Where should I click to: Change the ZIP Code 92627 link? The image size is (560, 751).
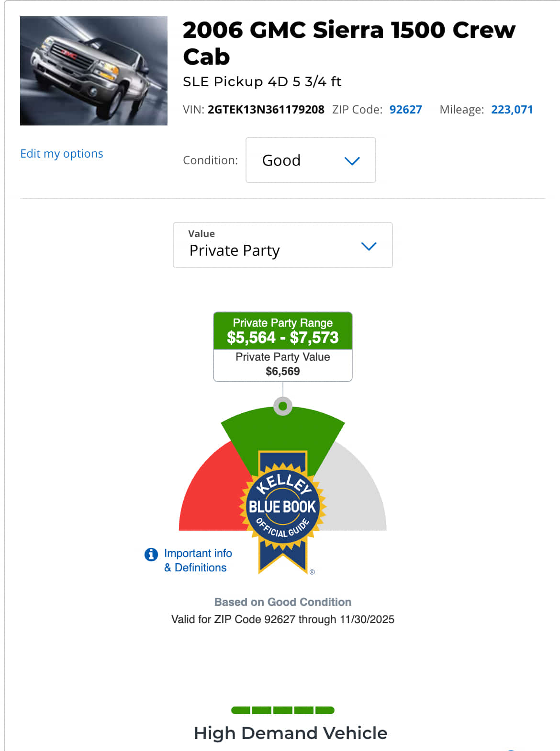[x=405, y=110]
